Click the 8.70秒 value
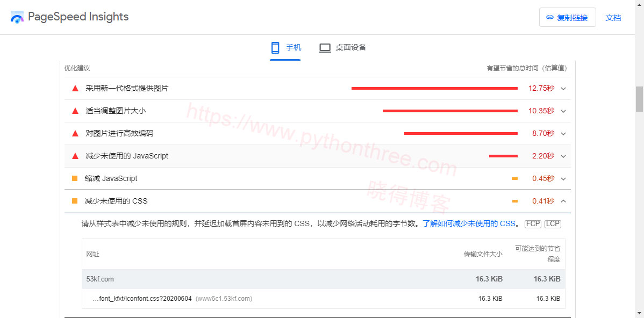The width and height of the screenshot is (644, 318). click(543, 133)
